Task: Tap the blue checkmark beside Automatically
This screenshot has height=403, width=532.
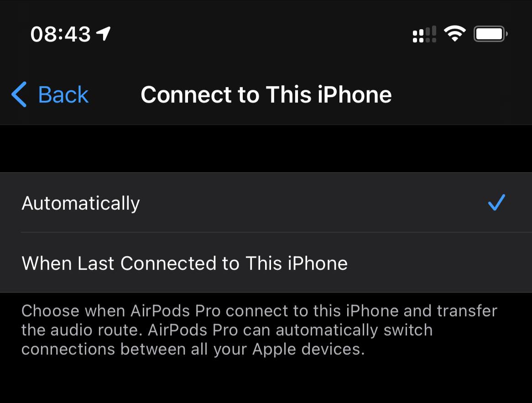Action: click(x=496, y=202)
